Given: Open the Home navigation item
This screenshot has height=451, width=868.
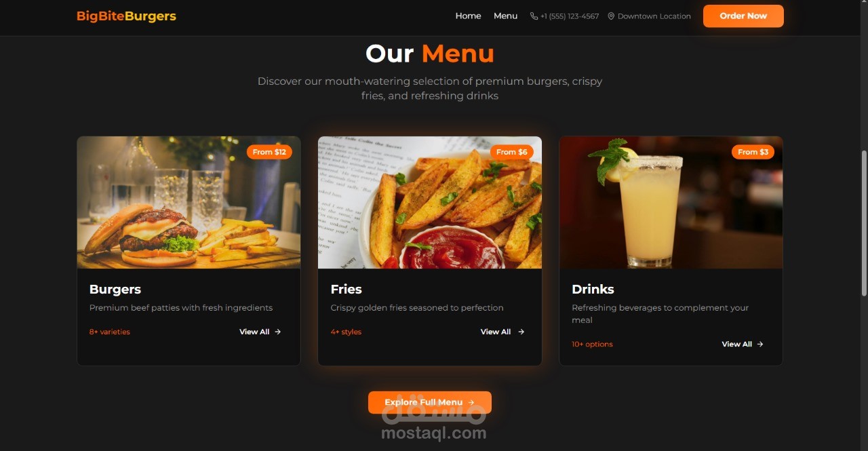Looking at the screenshot, I should point(468,16).
